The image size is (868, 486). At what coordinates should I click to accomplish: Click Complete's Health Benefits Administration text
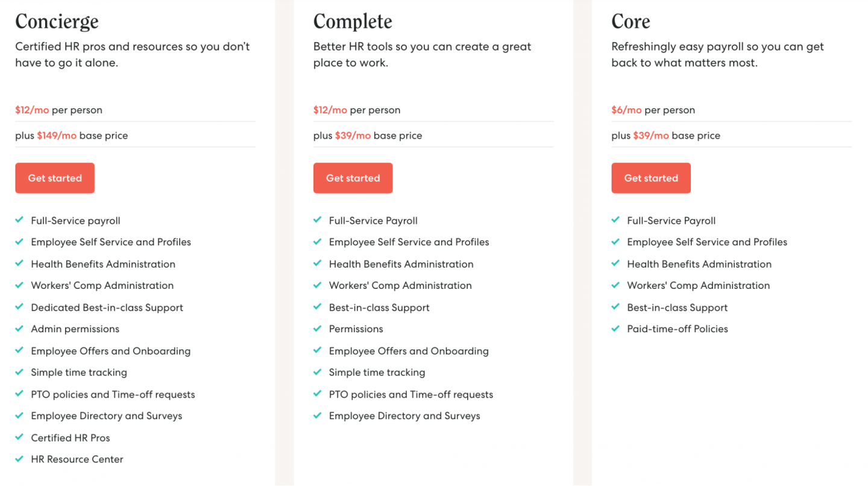[x=401, y=264]
